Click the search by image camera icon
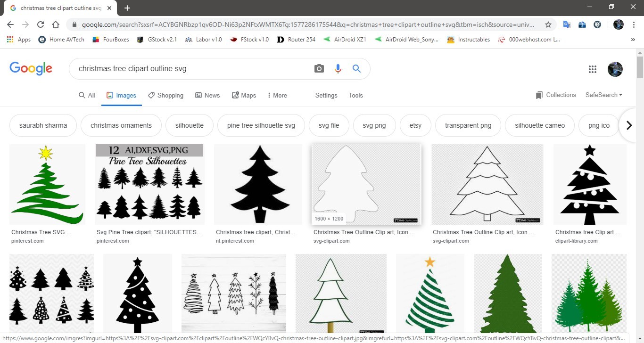The width and height of the screenshot is (644, 343). tap(319, 69)
